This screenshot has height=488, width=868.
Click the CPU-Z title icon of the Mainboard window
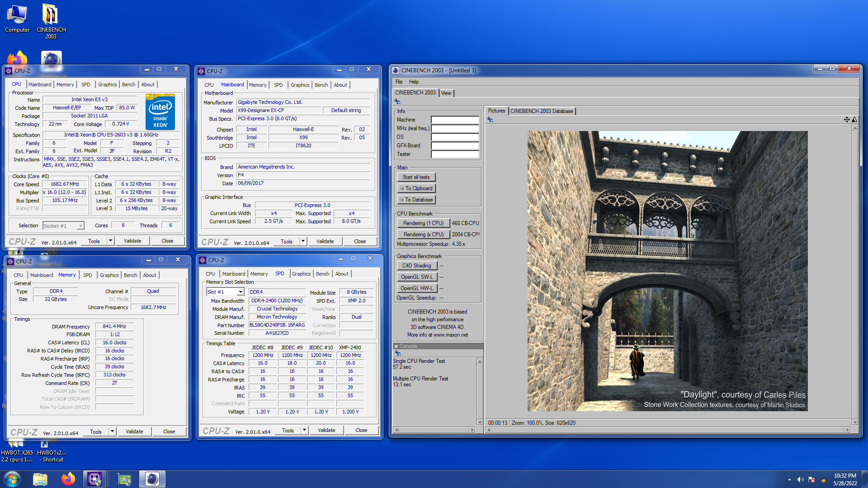pos(201,71)
